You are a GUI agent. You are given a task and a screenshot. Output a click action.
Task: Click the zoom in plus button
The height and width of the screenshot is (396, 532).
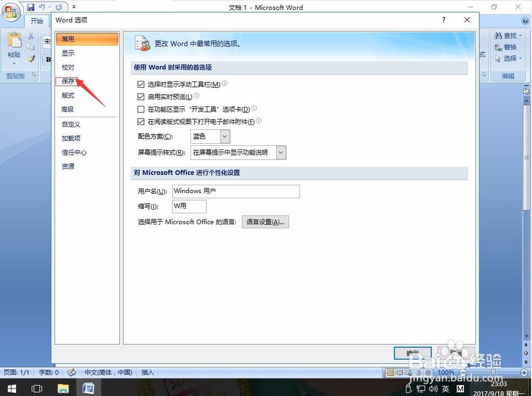click(524, 372)
